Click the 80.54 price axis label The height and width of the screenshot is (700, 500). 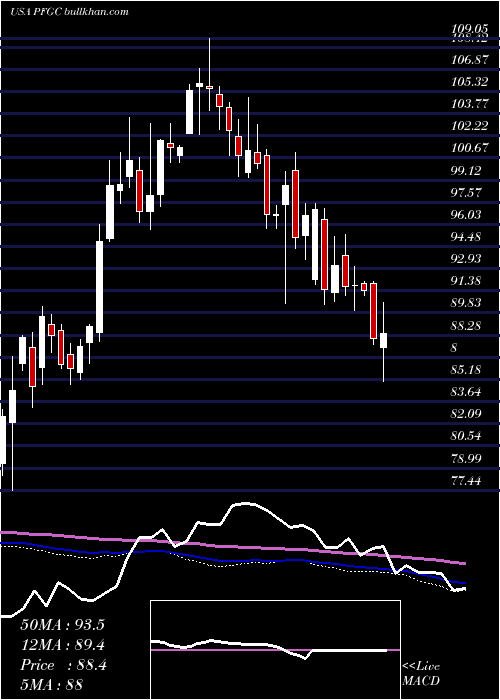(x=467, y=436)
